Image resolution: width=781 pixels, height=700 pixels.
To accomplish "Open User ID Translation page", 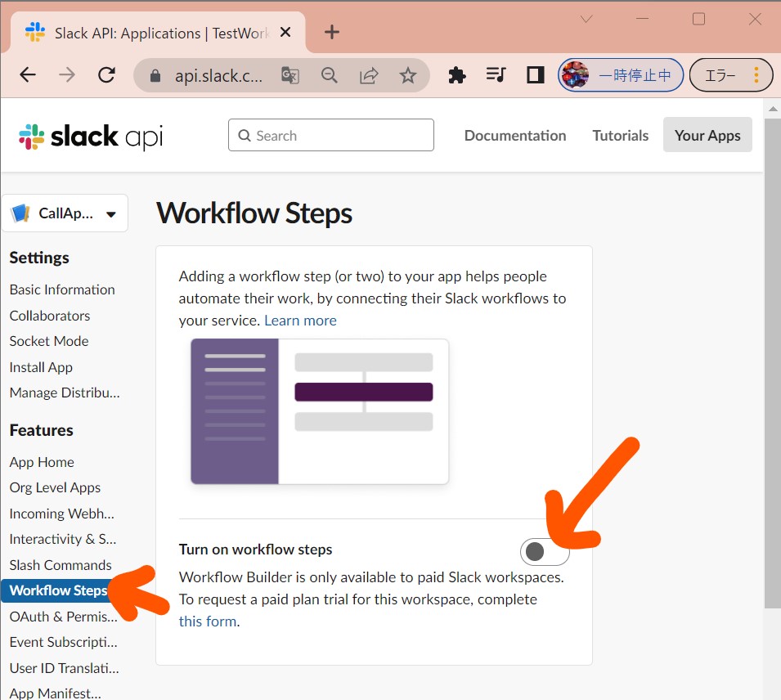I will 65,668.
